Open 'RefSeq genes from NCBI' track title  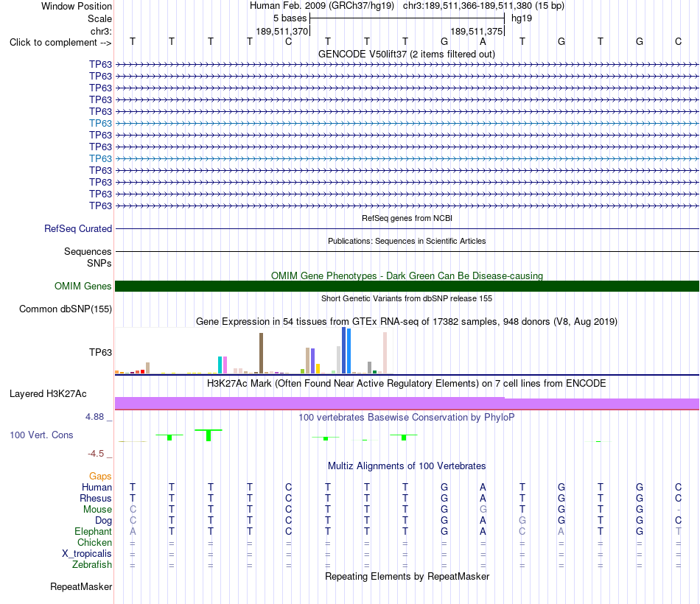(407, 218)
